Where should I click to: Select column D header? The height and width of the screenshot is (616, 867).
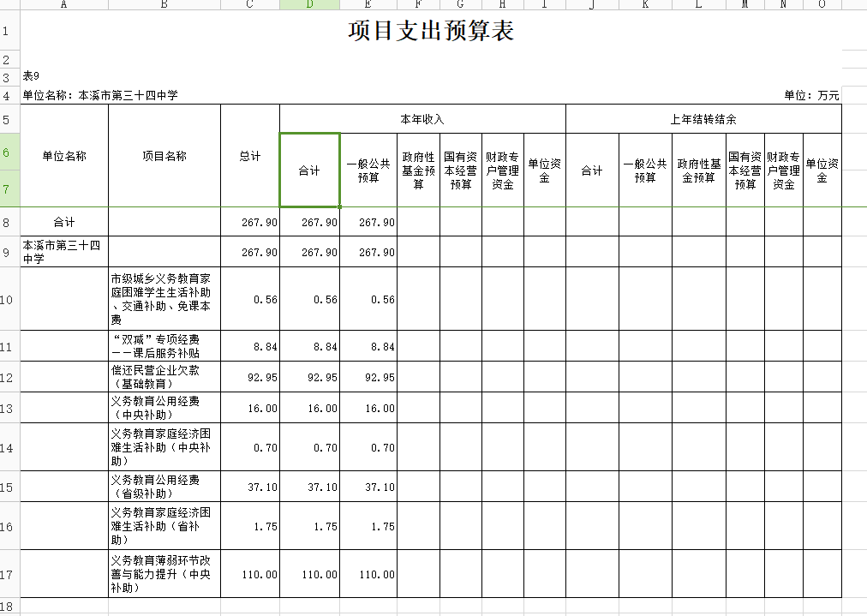coord(309,4)
